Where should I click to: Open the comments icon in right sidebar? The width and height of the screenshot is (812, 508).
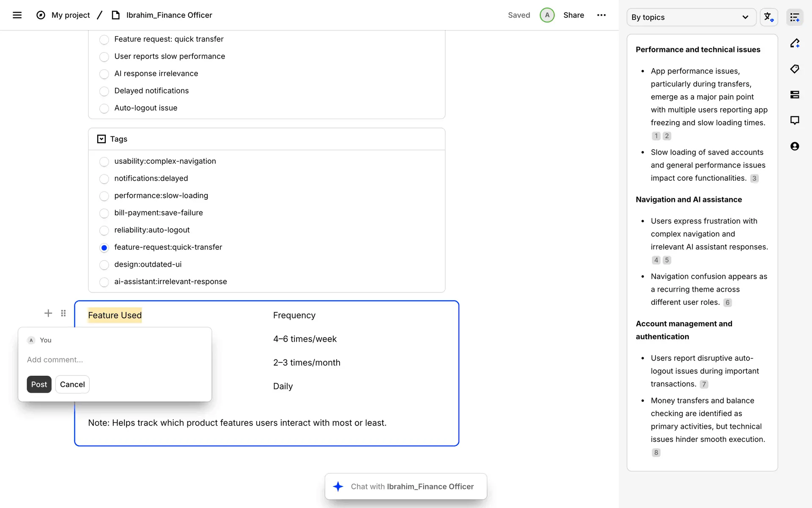coord(794,121)
